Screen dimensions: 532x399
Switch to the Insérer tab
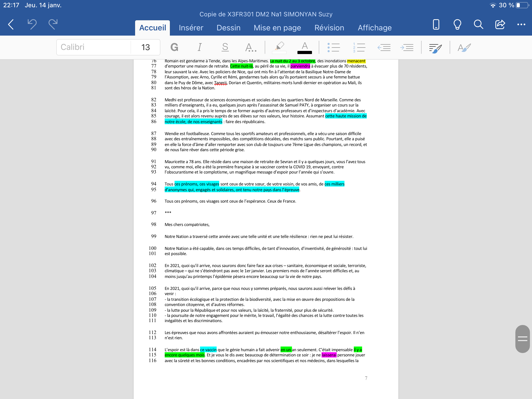click(x=191, y=28)
